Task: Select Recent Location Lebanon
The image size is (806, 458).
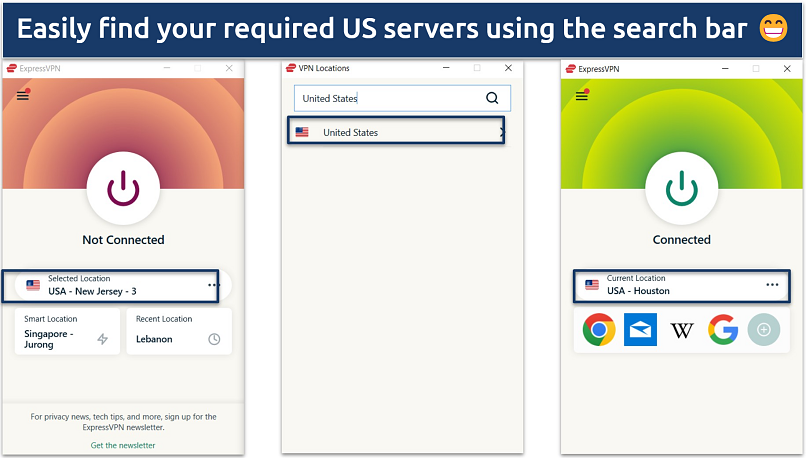Action: click(178, 331)
